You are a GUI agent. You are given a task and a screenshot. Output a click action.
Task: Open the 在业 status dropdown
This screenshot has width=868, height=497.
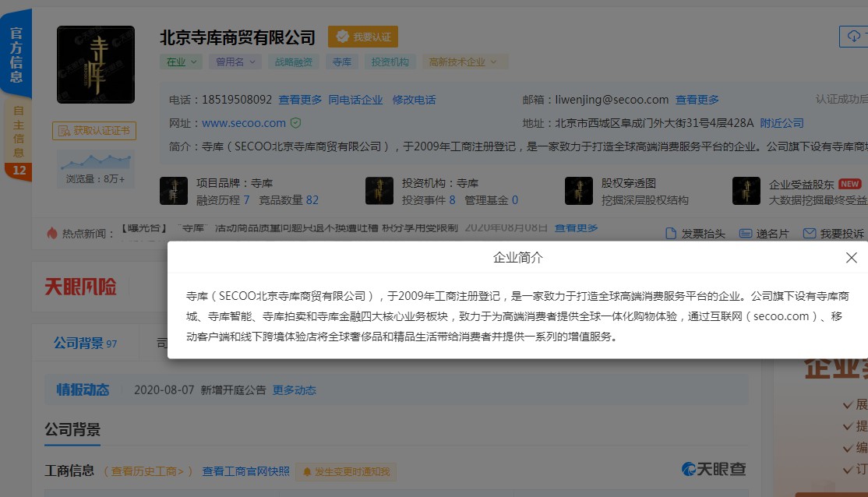[181, 62]
